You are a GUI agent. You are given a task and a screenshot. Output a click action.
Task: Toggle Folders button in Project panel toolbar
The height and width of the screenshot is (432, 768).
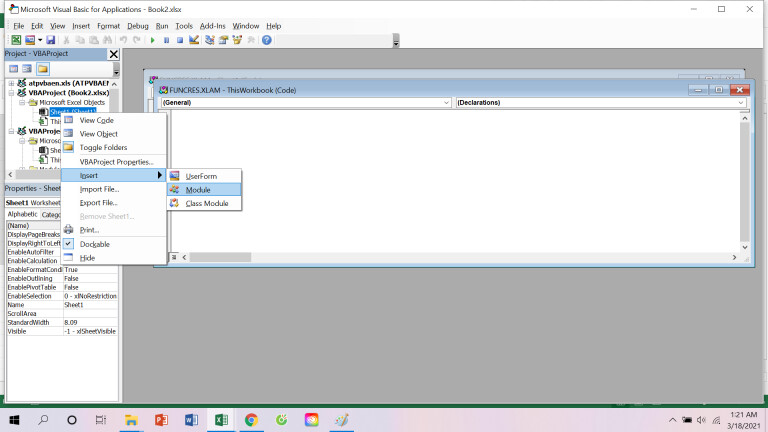pos(43,69)
